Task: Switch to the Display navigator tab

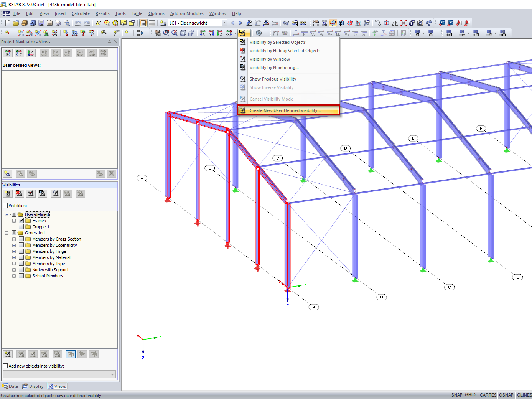Action: click(x=33, y=386)
